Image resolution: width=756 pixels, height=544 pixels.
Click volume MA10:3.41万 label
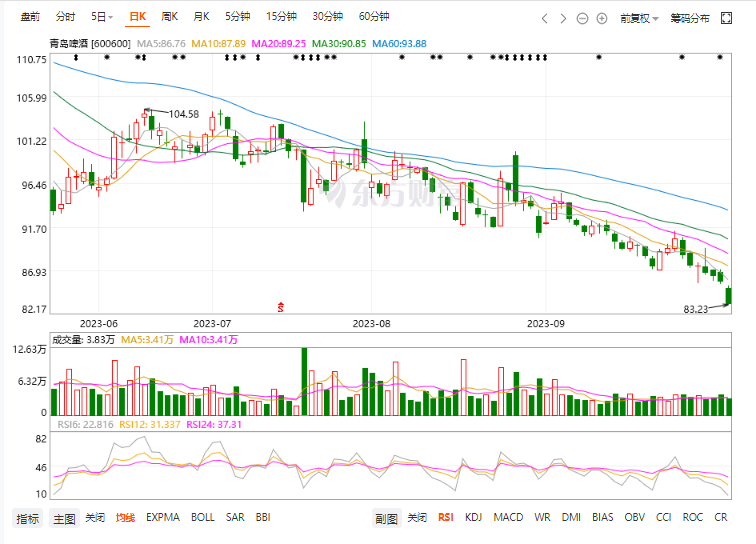209,340
